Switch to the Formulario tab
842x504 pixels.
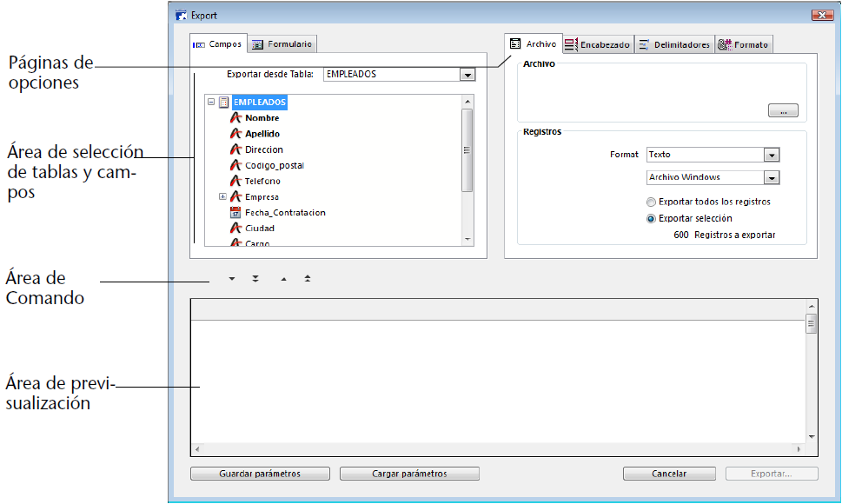[x=283, y=44]
